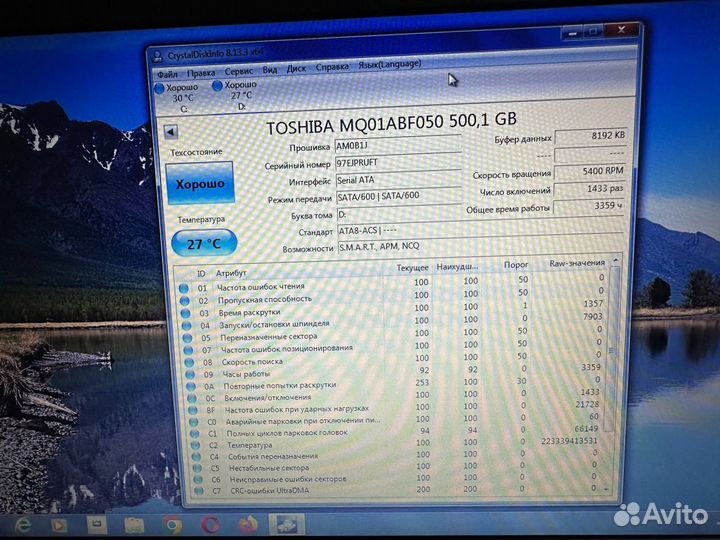Click the Raw-значения column header

click(577, 263)
